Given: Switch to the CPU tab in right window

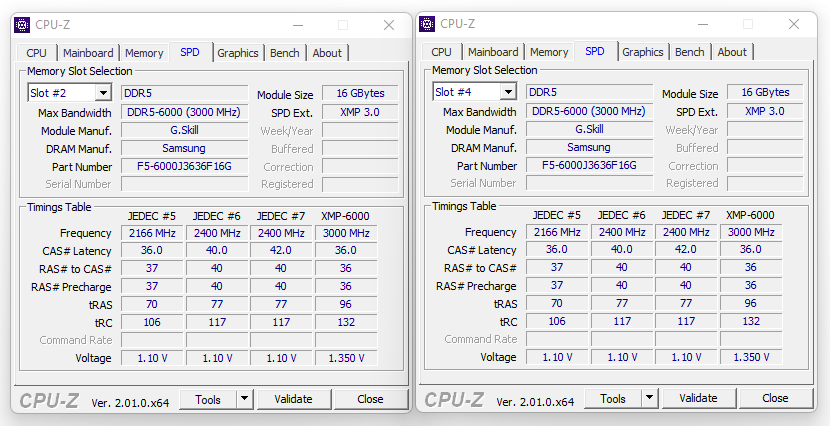Looking at the screenshot, I should click(441, 52).
